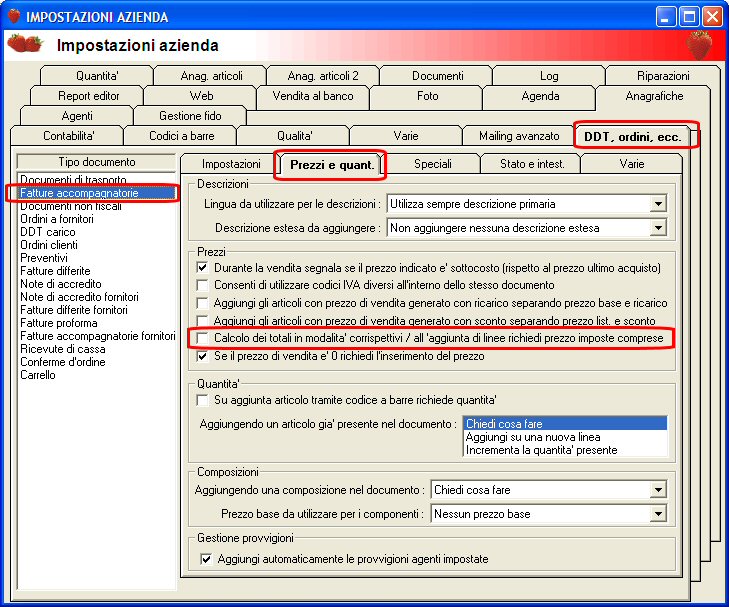Select 'Fatture accompagnatorie fornitori' document type
This screenshot has height=607, width=729.
(97, 336)
